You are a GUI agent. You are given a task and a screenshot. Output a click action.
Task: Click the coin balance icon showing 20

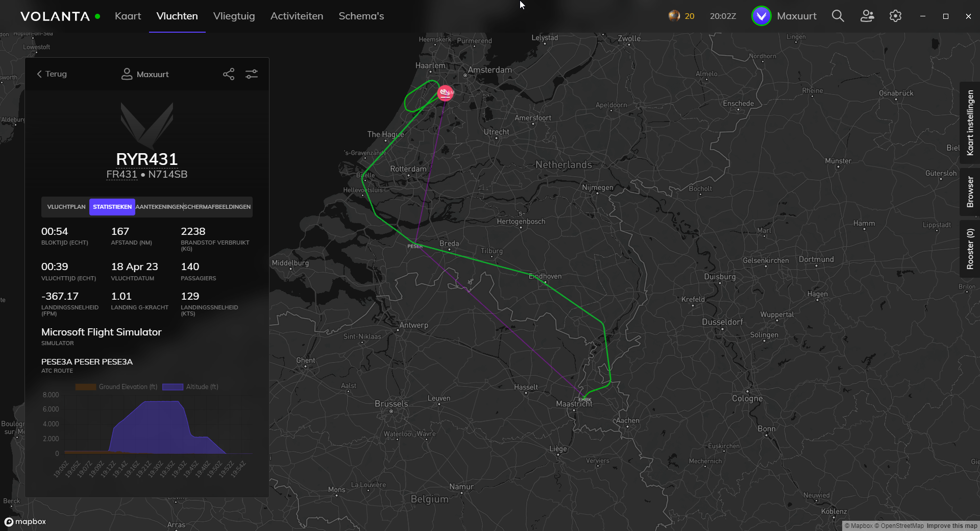[x=674, y=16]
